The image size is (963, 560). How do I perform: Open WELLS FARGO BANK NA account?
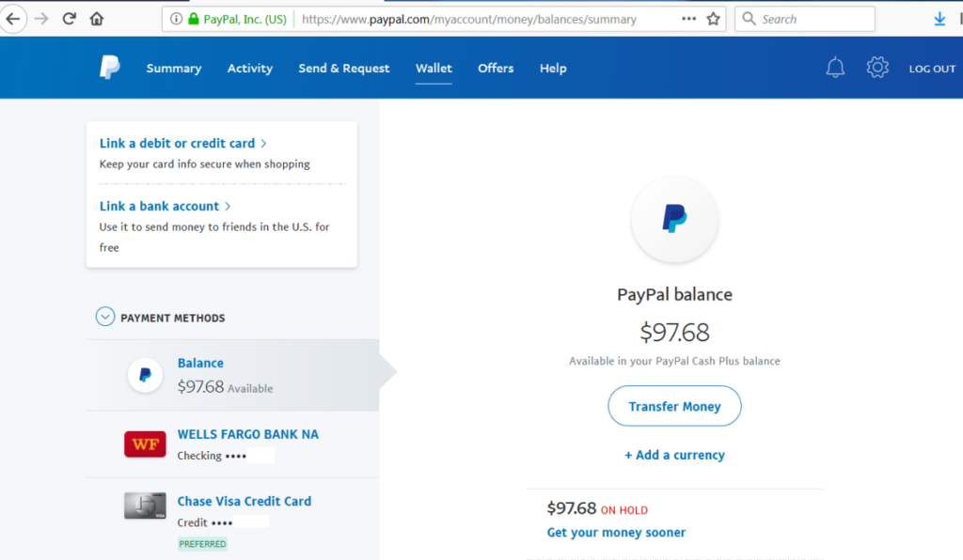tap(248, 434)
